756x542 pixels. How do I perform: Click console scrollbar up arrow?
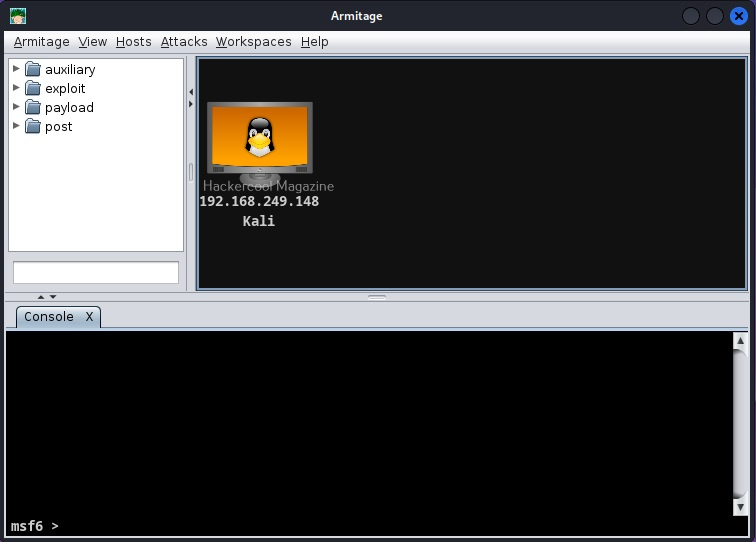point(740,340)
